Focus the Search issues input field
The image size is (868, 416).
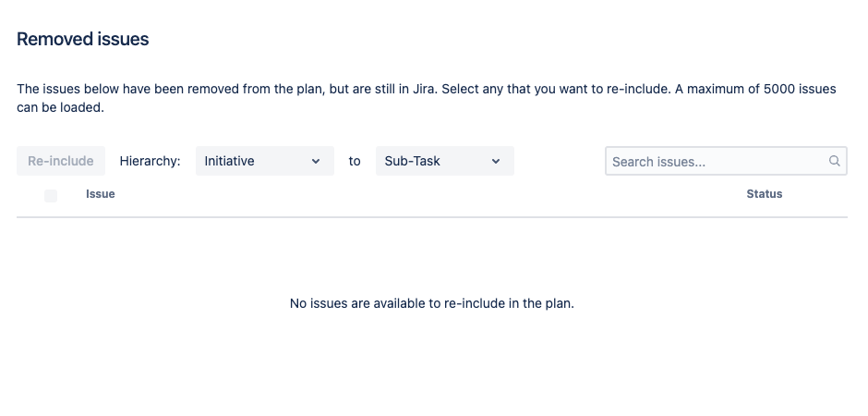[726, 161]
